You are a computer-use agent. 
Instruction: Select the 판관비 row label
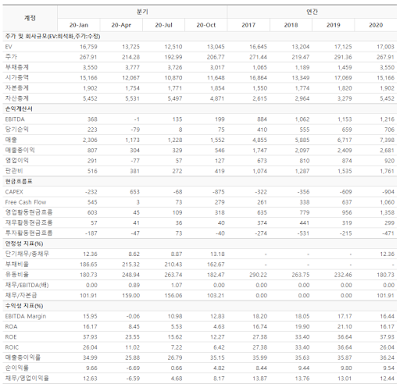pyautogui.click(x=14, y=171)
